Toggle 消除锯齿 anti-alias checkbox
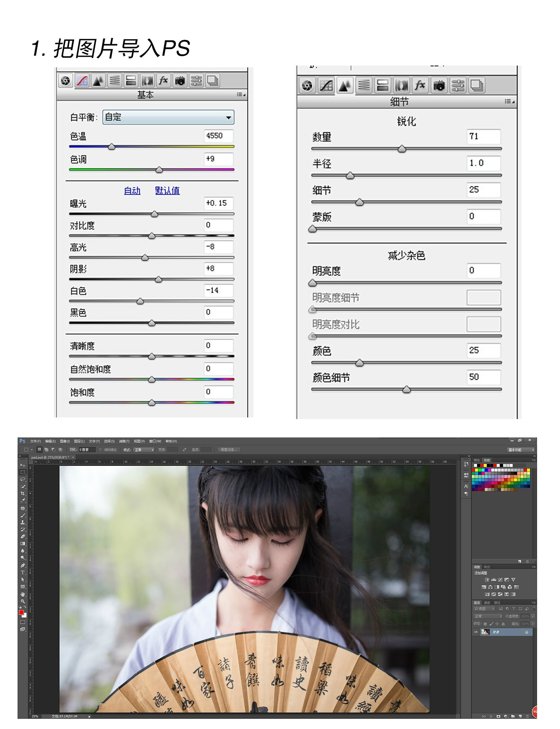 click(101, 450)
